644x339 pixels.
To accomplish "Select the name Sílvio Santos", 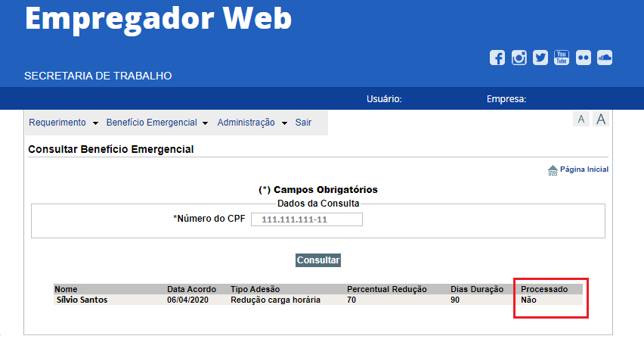I will (82, 300).
